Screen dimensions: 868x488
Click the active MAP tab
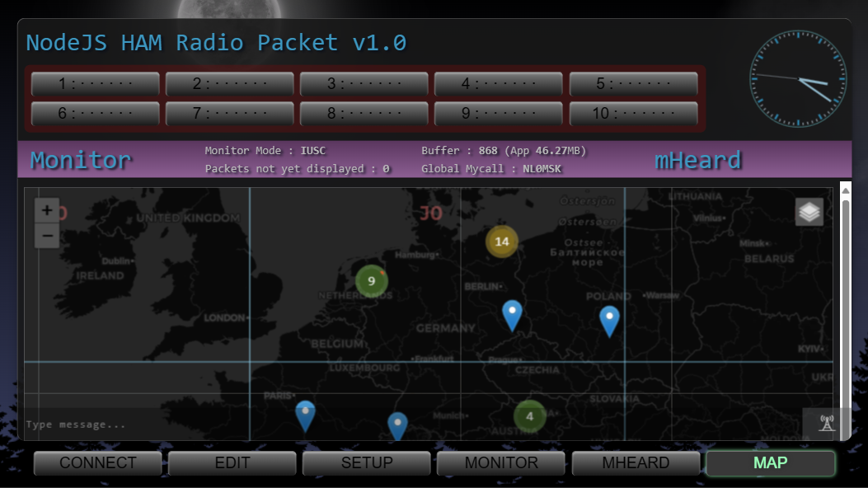pos(771,463)
